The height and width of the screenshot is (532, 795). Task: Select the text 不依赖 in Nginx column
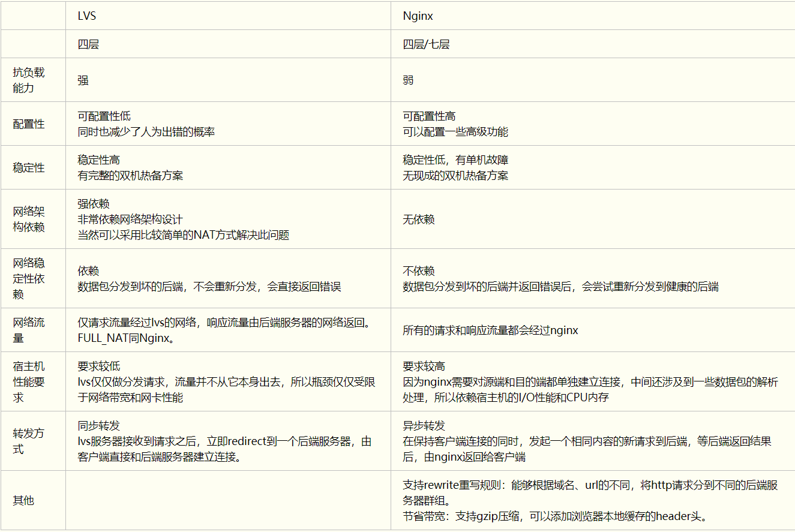419,271
